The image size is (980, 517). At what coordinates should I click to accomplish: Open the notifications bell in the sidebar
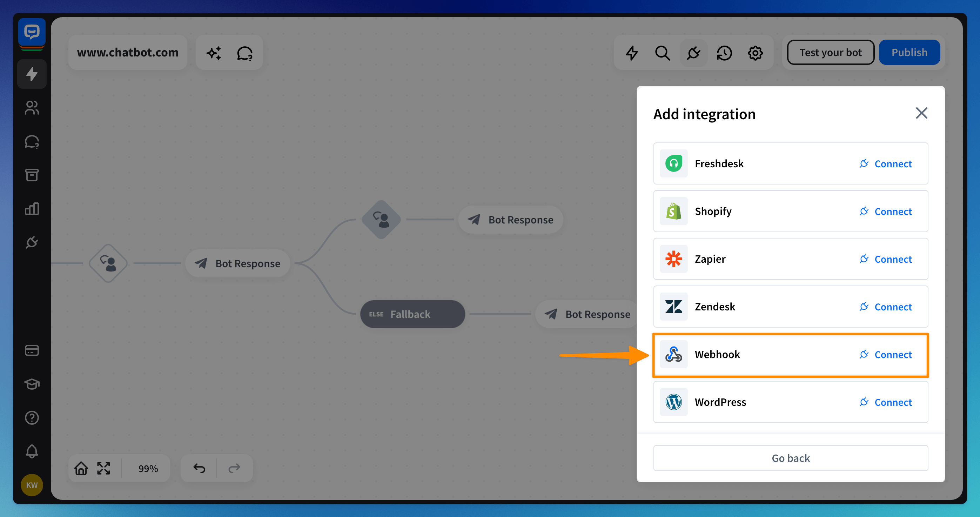pos(32,451)
